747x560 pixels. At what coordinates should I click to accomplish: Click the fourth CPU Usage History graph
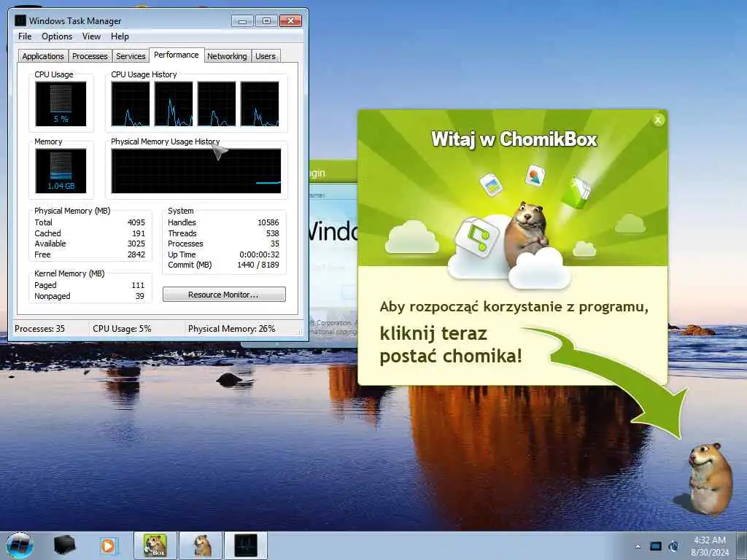point(260,104)
